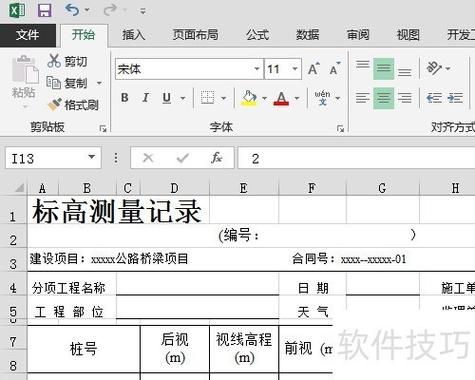Click the cancel X formula icon

click(x=148, y=158)
